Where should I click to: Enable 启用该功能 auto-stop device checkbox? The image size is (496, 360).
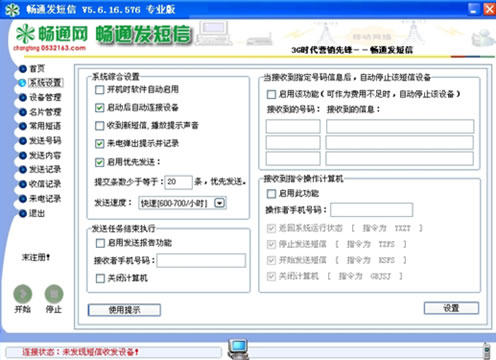(x=271, y=94)
